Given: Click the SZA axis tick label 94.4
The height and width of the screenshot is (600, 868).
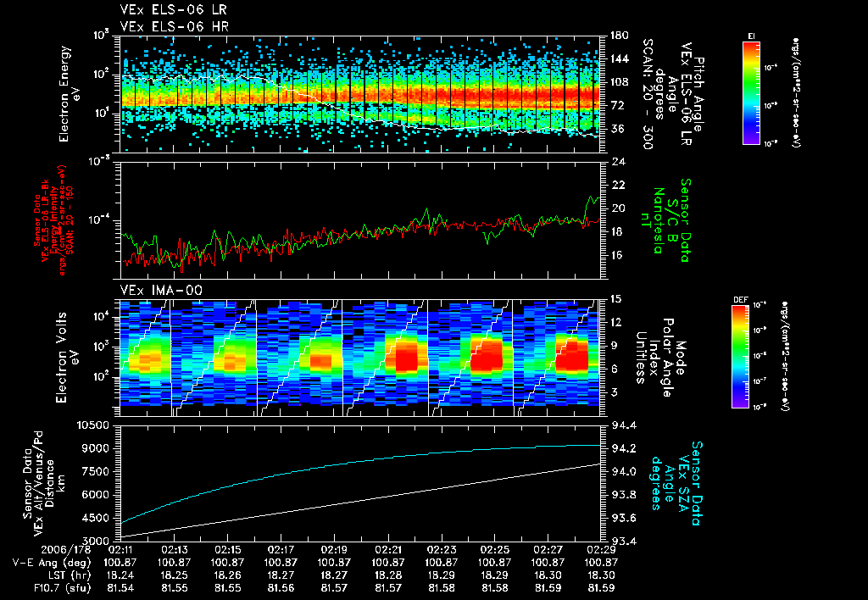Looking at the screenshot, I should [x=623, y=425].
